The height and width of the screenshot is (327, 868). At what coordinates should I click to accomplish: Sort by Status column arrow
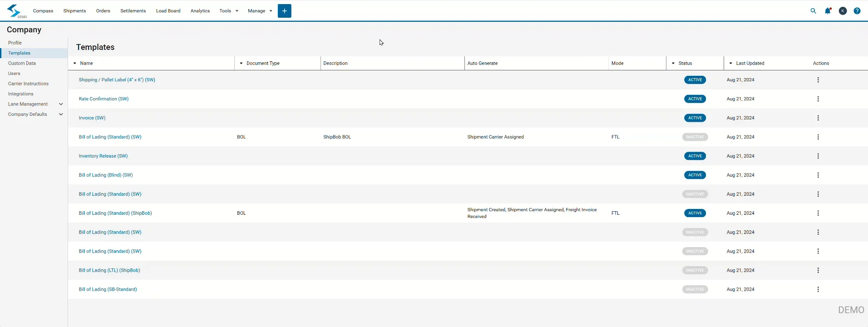673,64
